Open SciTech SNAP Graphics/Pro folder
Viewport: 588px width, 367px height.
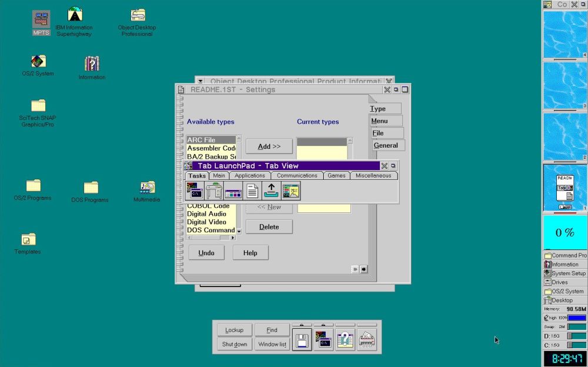tap(38, 113)
